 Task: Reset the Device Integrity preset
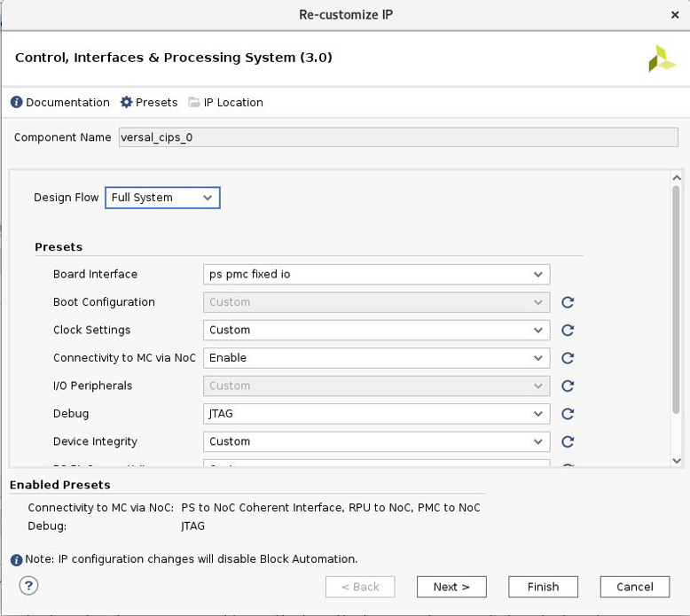pos(568,441)
